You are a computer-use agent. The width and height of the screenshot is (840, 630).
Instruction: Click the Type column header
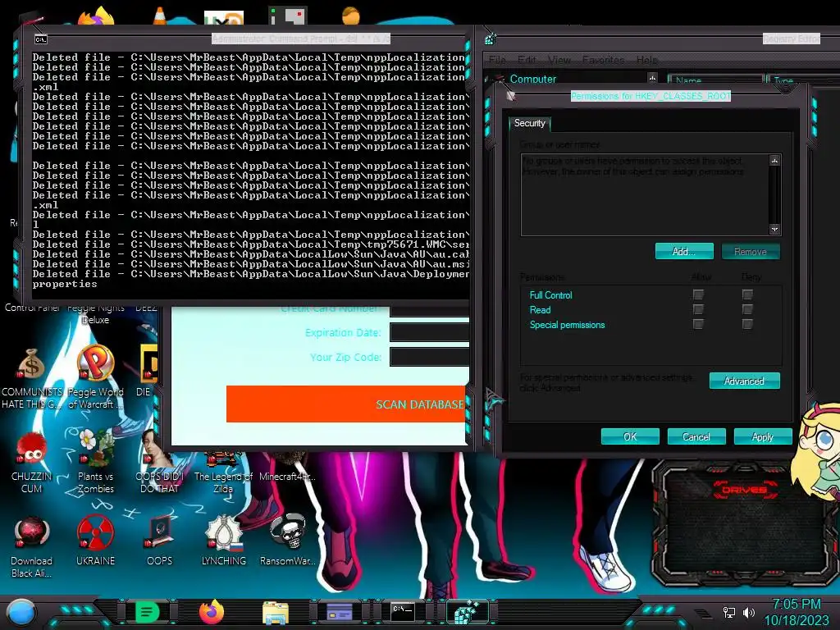click(x=802, y=81)
